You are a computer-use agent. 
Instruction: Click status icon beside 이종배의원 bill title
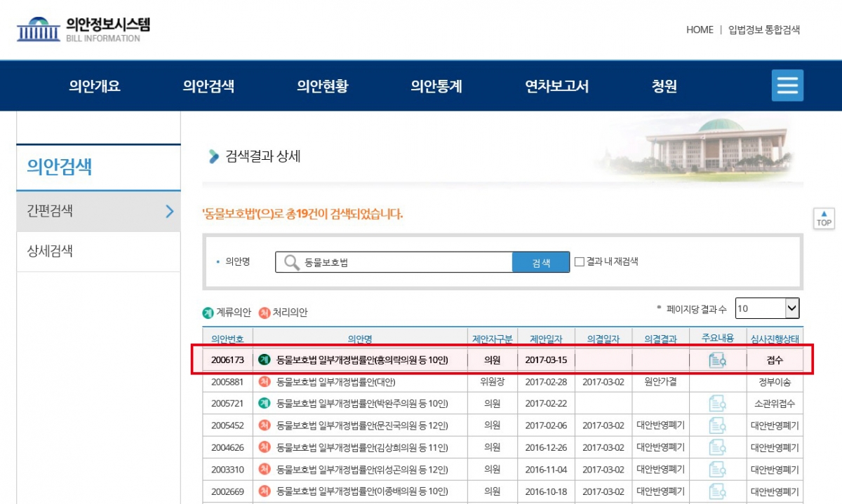point(265,491)
